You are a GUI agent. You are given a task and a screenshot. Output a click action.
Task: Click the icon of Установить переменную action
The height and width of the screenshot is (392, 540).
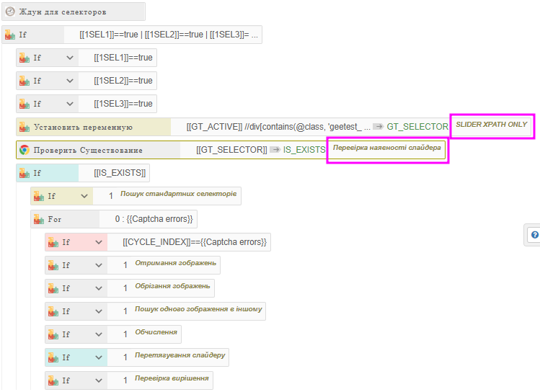pos(25,127)
